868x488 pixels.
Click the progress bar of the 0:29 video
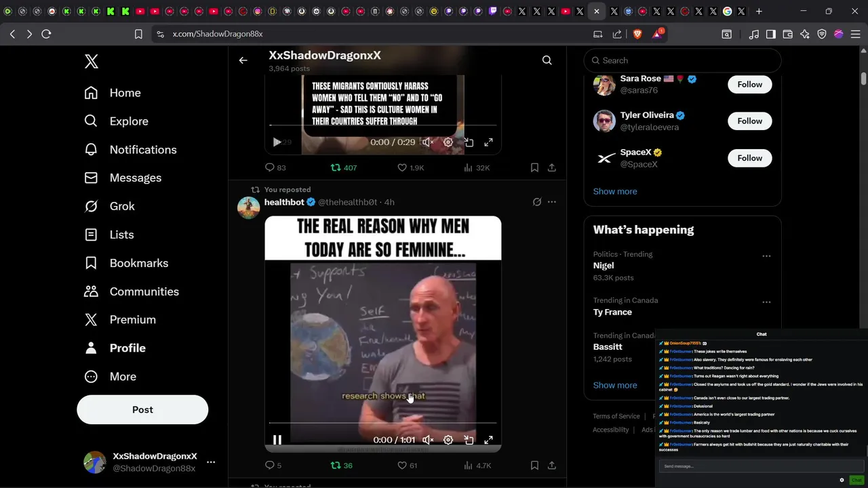pyautogui.click(x=382, y=125)
